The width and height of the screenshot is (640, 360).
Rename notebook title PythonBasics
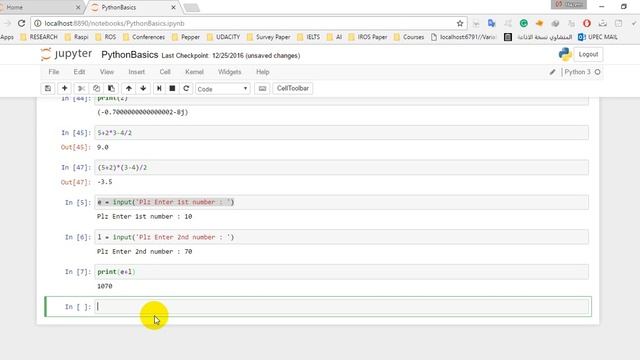[x=129, y=55]
